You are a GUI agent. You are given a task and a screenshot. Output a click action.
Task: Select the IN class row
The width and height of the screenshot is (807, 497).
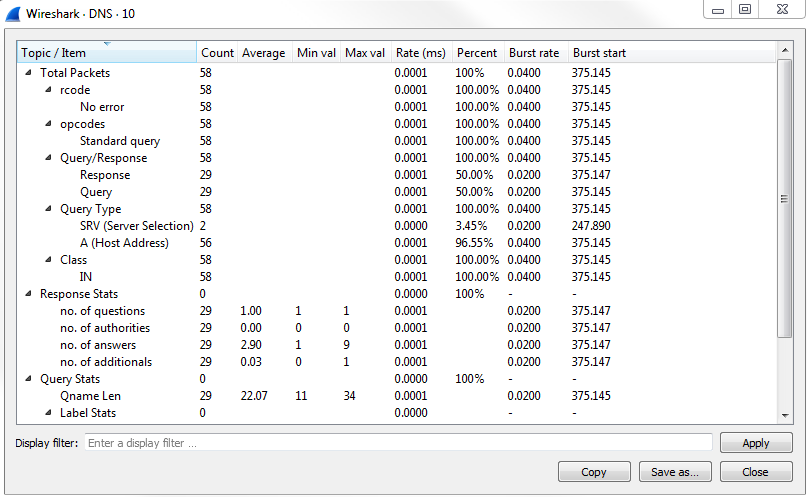click(396, 276)
